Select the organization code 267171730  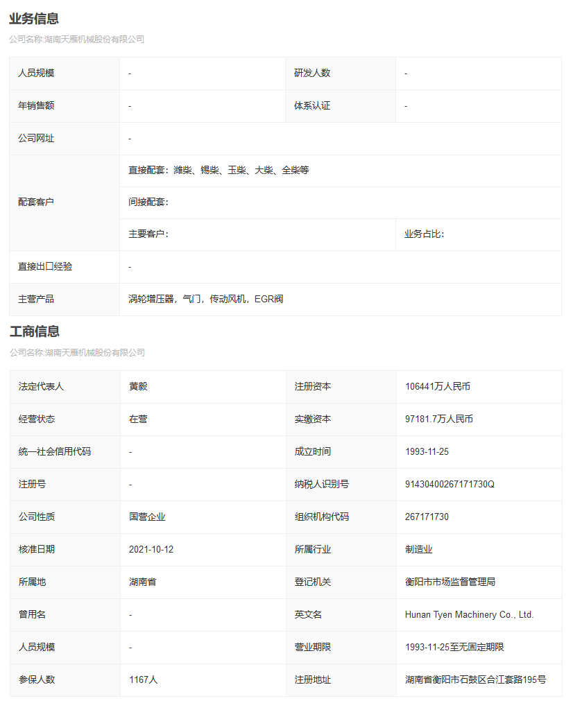pyautogui.click(x=427, y=517)
